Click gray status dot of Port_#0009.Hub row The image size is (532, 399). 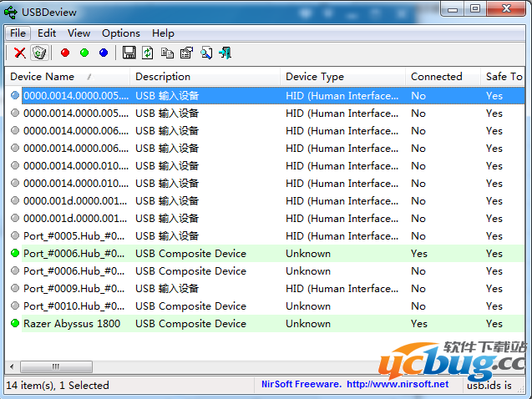15,288
